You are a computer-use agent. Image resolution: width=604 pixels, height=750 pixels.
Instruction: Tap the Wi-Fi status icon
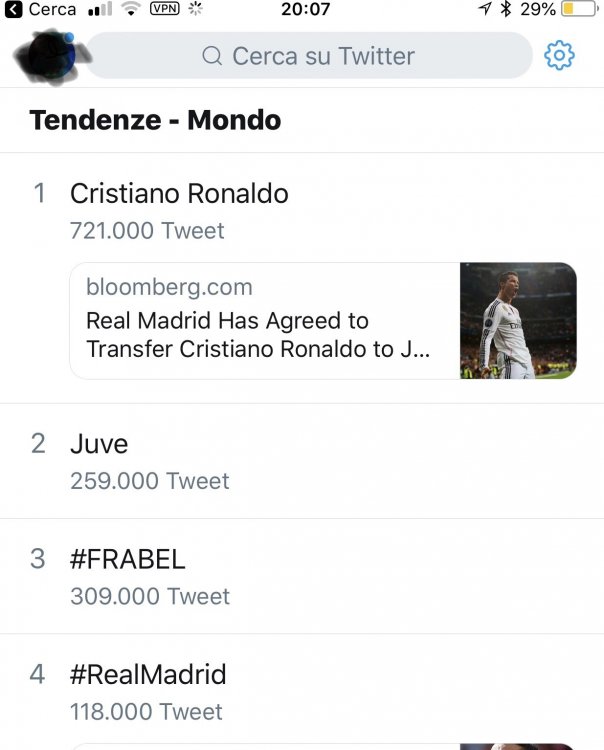(130, 8)
